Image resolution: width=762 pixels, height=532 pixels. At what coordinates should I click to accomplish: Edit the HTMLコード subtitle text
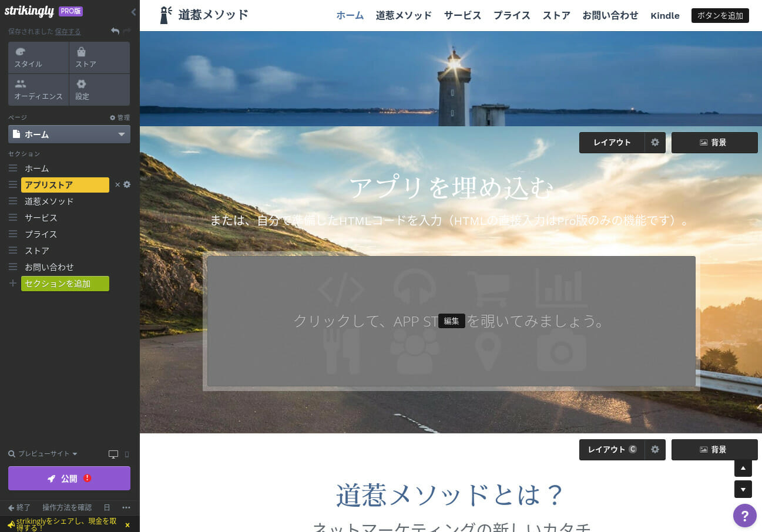pyautogui.click(x=451, y=221)
